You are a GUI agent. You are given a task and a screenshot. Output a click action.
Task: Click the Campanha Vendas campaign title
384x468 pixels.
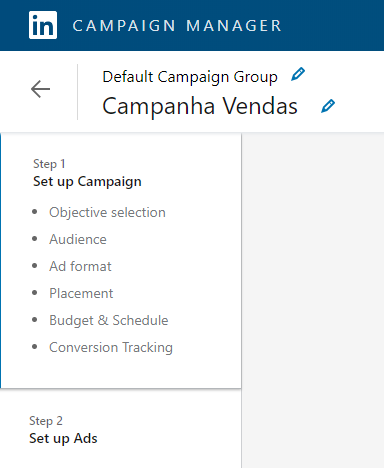[200, 106]
